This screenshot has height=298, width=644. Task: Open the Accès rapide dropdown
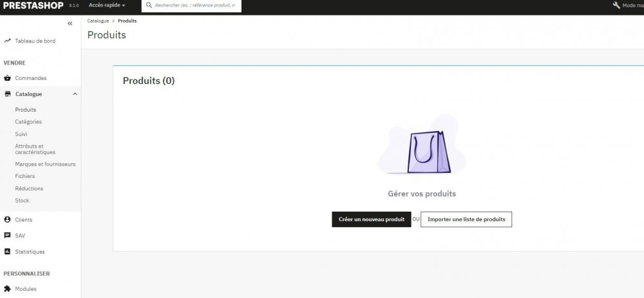tap(107, 5)
